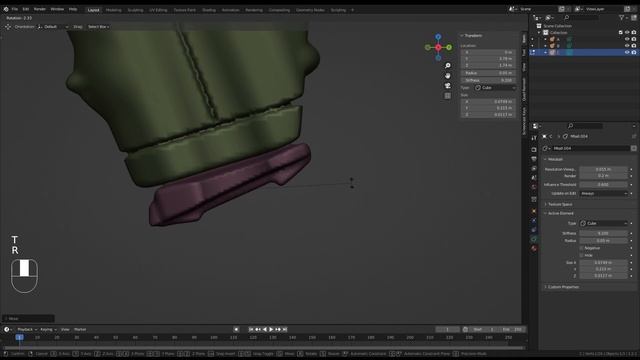The height and width of the screenshot is (360, 640).
Task: Add a new workspace with plus button
Action: coord(353,10)
